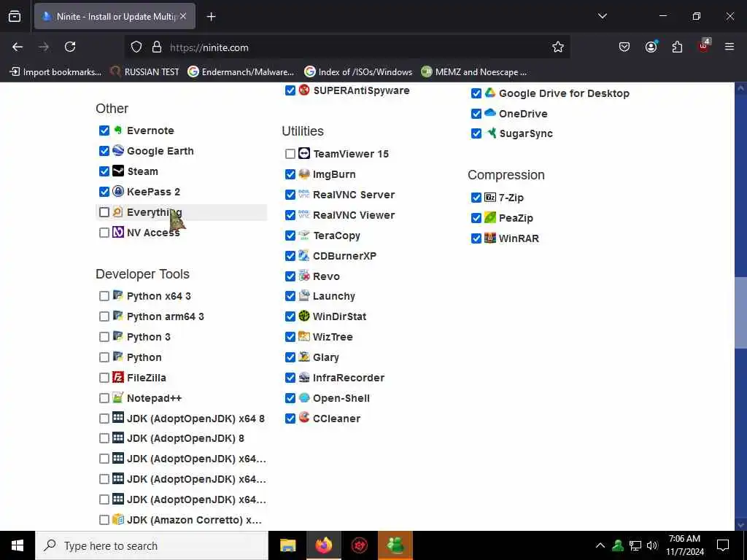Screen dimensions: 747x560
Task: Click the KeePass 2 lock icon
Action: [118, 192]
